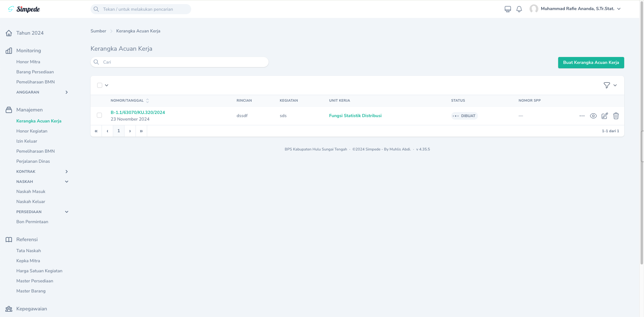Check the B-1.1/63070/KU.320/2024 row checkbox

pos(99,115)
